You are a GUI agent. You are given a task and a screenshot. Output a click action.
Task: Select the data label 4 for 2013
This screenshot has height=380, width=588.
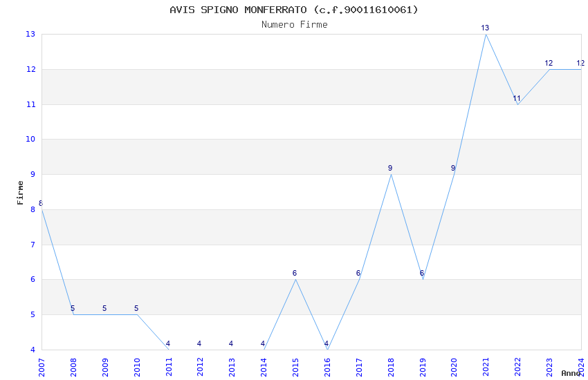231,343
